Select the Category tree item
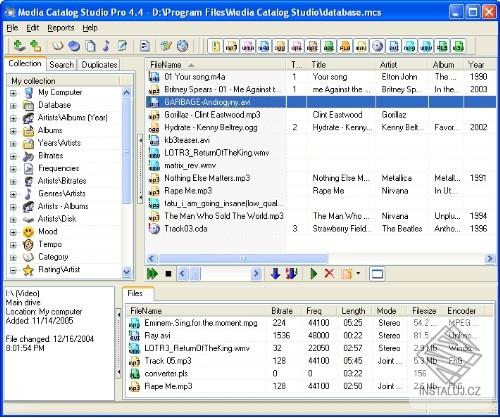This screenshot has height=418, width=500. (53, 257)
